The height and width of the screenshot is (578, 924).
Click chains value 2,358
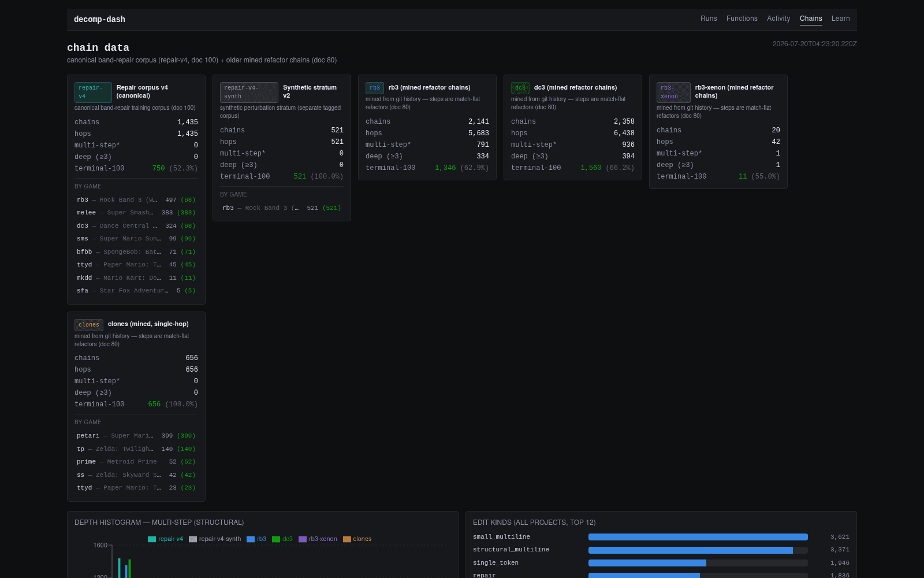[624, 121]
